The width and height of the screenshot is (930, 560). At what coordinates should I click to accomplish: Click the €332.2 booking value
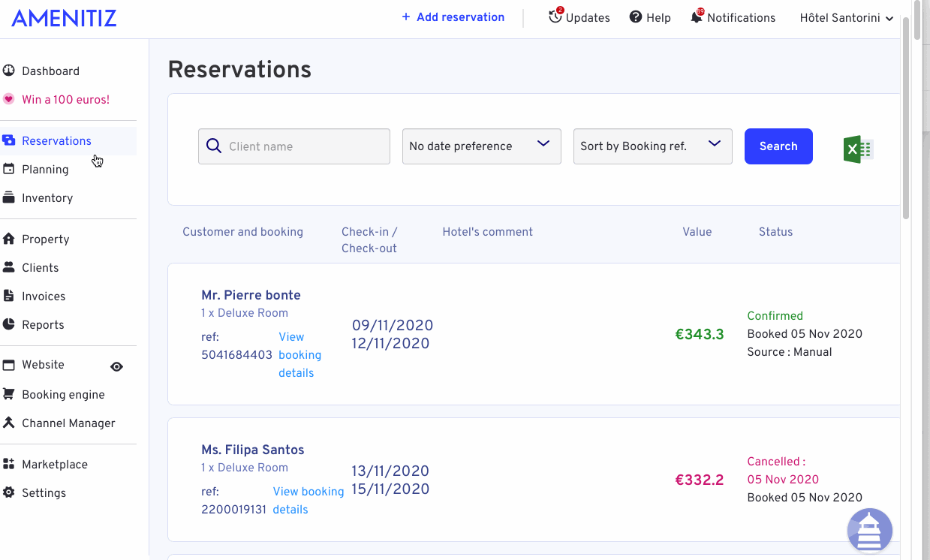click(700, 480)
